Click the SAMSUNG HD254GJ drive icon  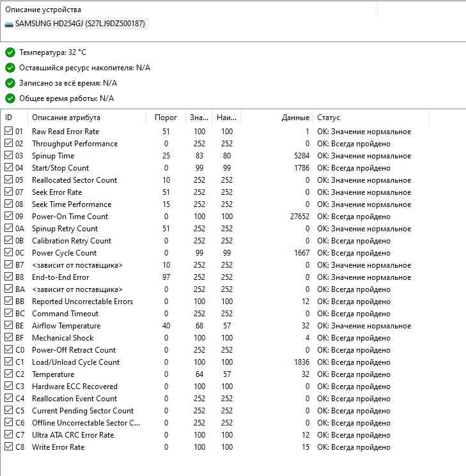point(9,24)
